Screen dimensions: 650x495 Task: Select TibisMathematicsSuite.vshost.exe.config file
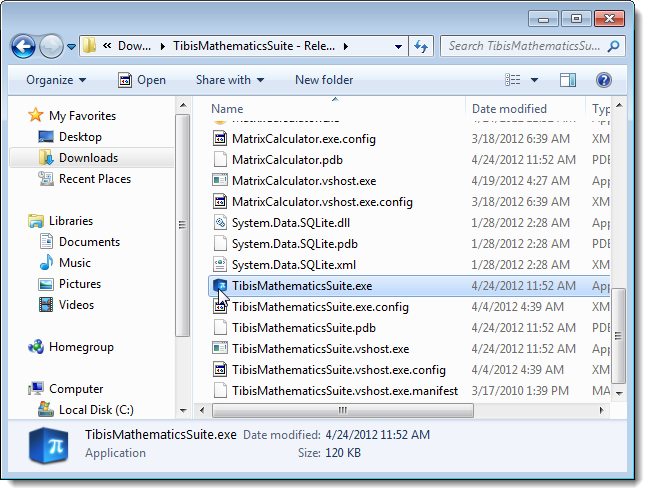339,370
